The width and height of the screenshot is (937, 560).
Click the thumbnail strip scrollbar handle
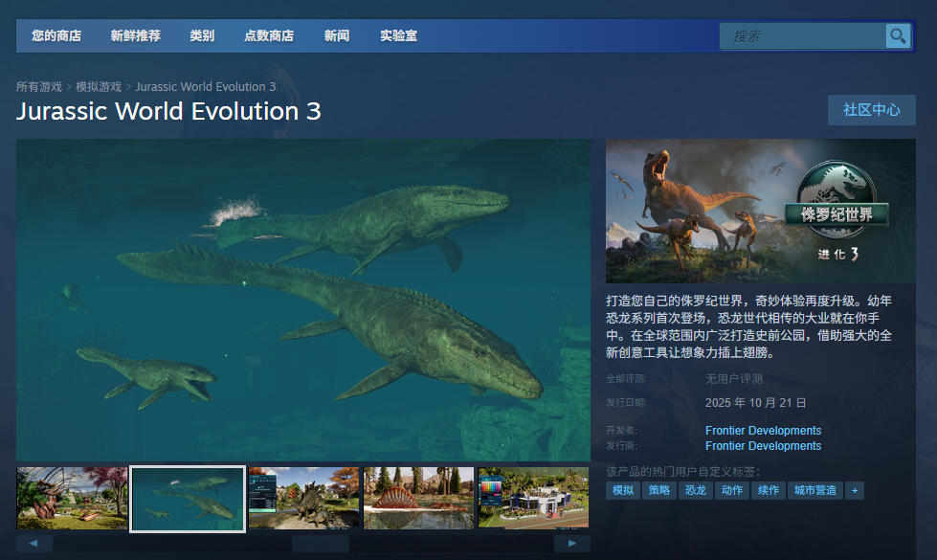[x=320, y=544]
